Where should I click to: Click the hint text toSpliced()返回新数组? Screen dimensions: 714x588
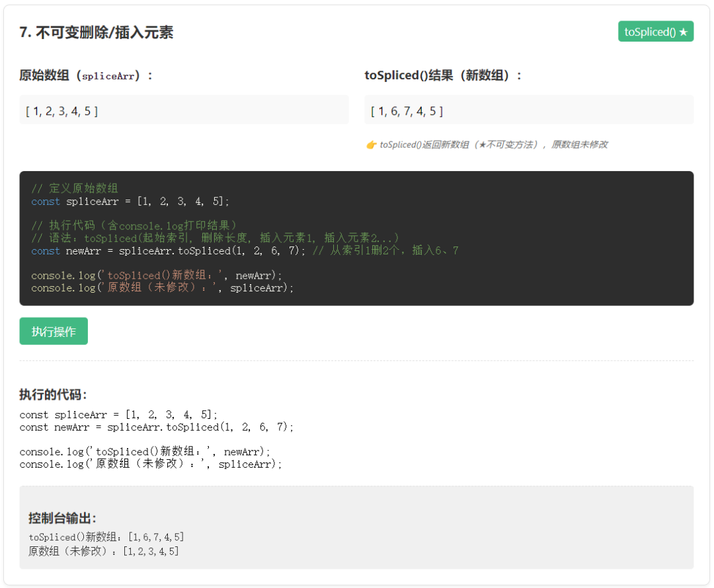(x=424, y=145)
